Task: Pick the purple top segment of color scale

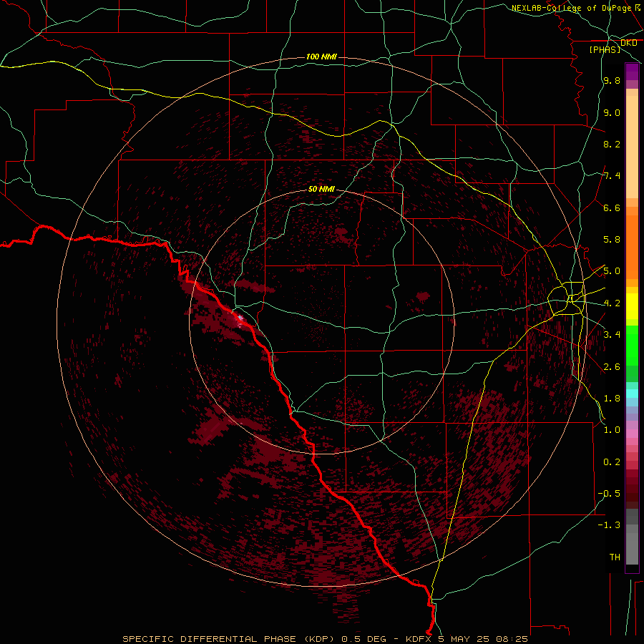Action: tap(632, 72)
